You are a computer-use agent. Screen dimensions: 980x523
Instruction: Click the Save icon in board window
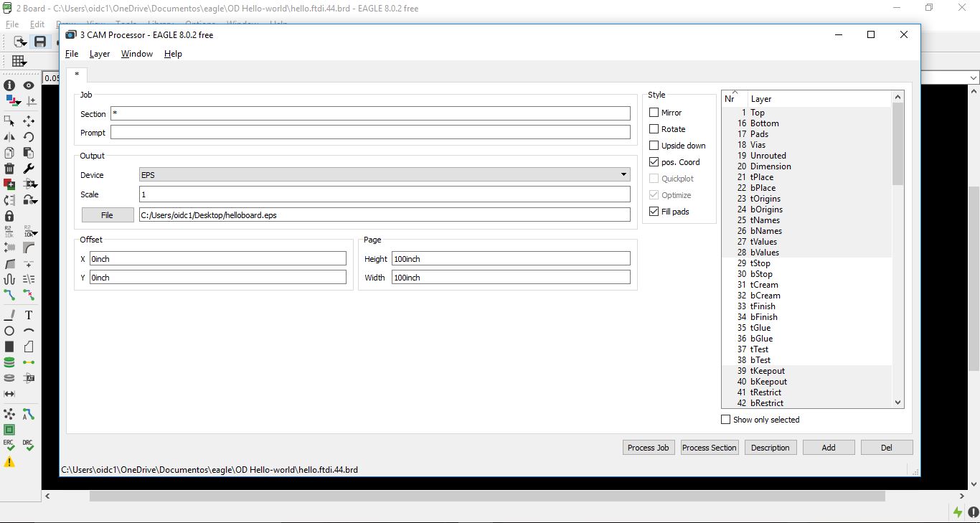(40, 42)
